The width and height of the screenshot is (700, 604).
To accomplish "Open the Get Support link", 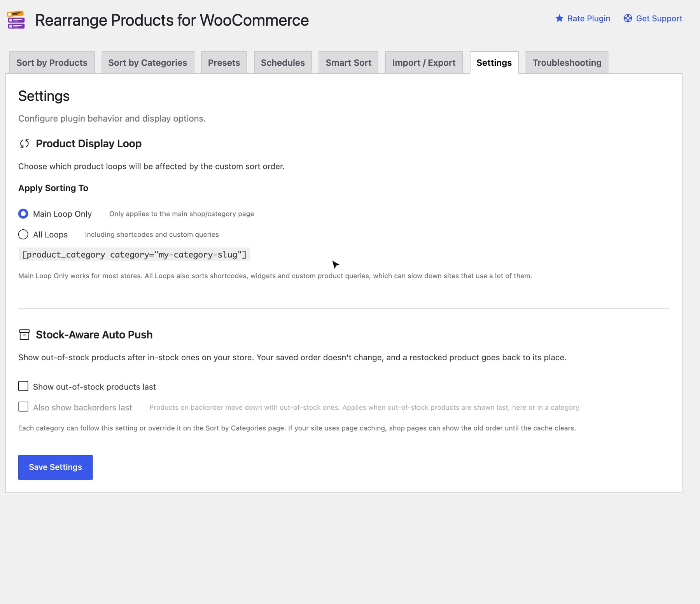I will coord(653,18).
